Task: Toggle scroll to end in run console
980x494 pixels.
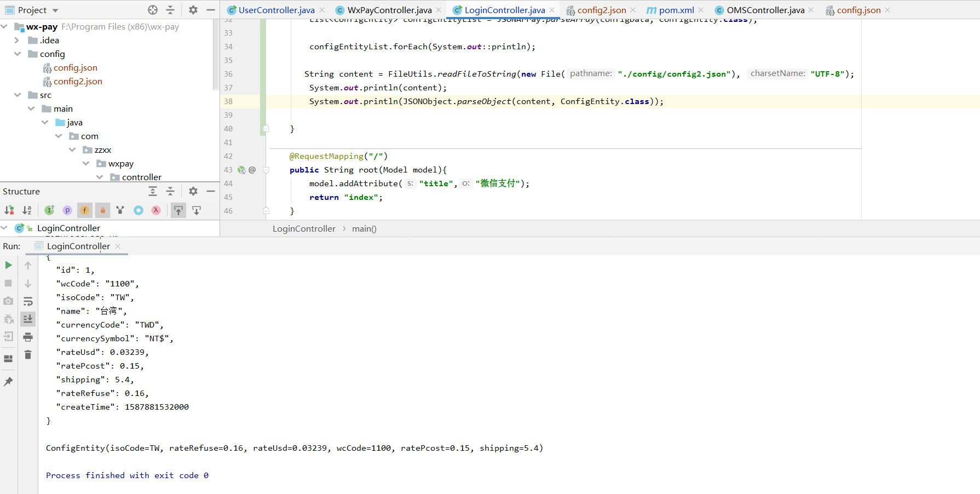Action: coord(28,319)
